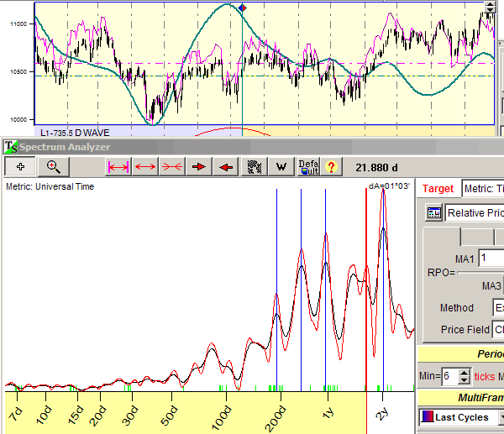Click the 7d label on the period axis

pyautogui.click(x=16, y=414)
